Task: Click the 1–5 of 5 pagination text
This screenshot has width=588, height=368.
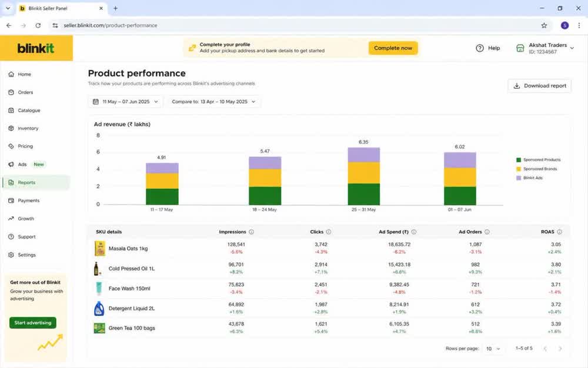Action: pos(524,348)
